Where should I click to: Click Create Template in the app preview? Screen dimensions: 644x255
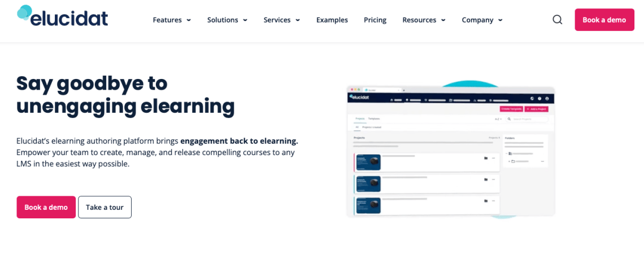click(x=511, y=109)
